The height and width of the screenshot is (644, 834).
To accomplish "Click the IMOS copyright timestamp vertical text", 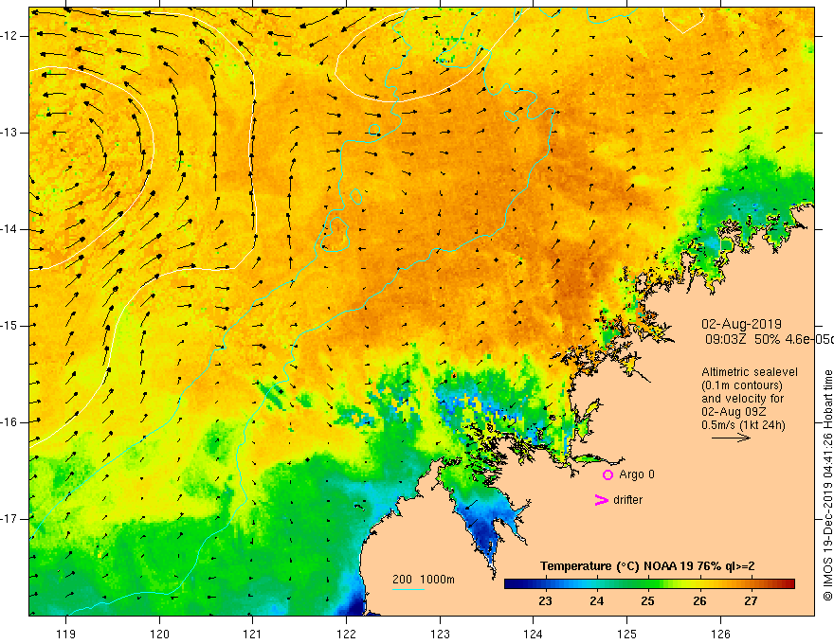I will click(827, 486).
